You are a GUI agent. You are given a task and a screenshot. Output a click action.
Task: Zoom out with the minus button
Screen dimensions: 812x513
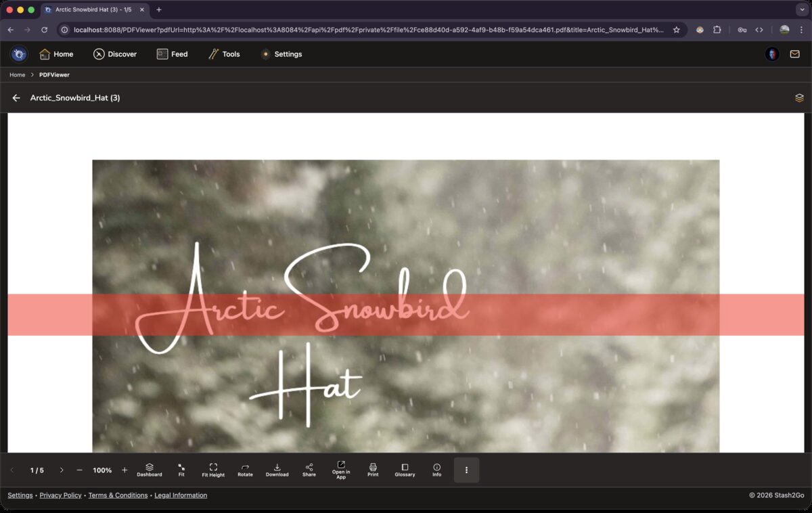79,470
